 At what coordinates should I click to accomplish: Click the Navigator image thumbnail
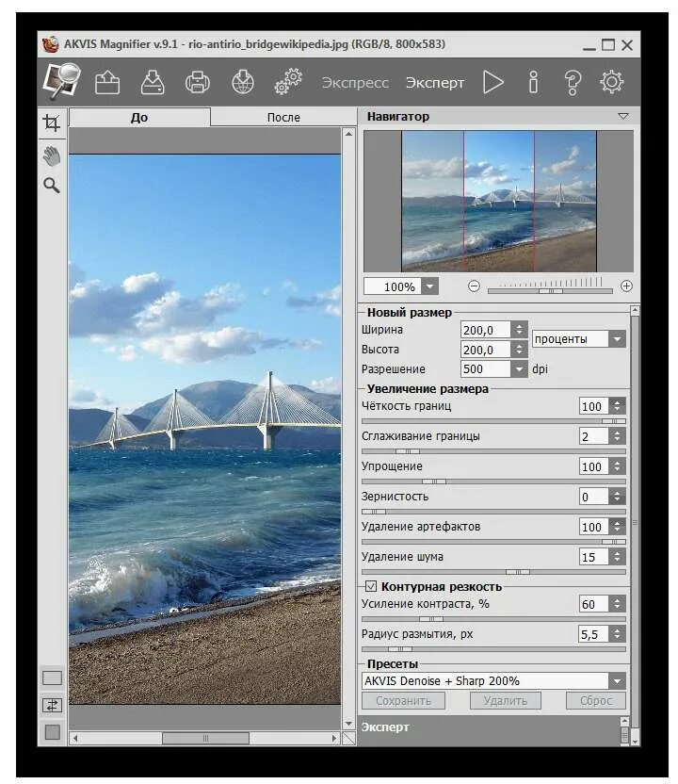coord(499,202)
